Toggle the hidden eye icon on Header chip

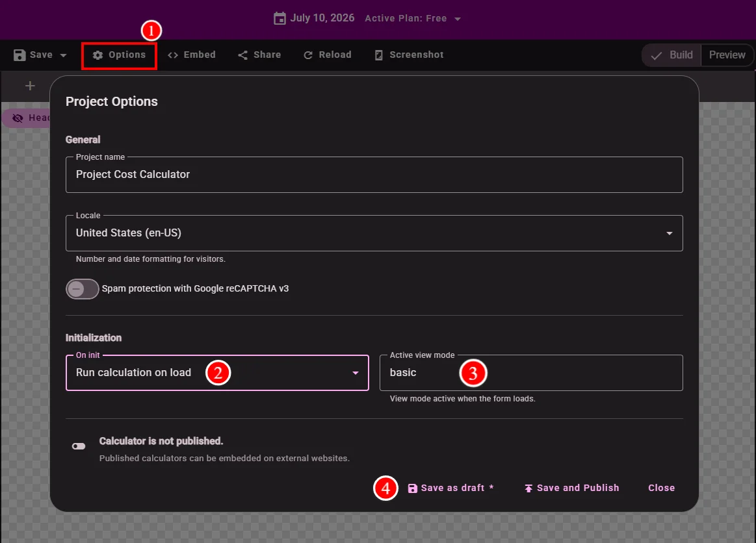pos(18,118)
